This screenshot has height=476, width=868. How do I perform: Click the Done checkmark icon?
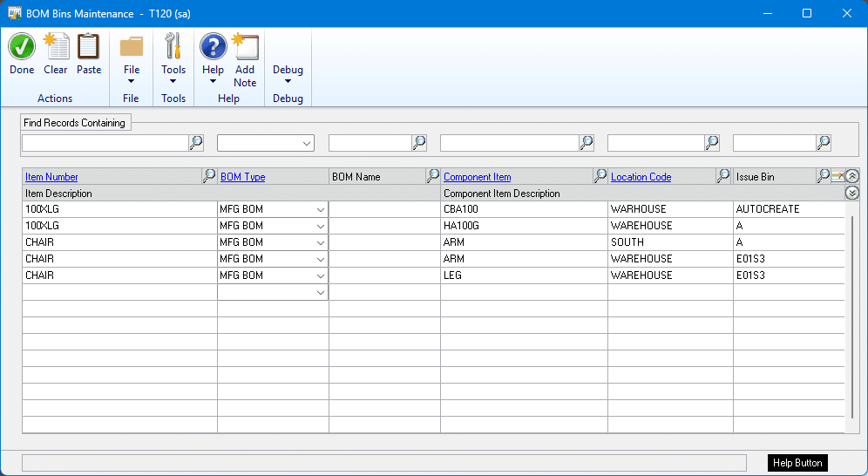22,48
